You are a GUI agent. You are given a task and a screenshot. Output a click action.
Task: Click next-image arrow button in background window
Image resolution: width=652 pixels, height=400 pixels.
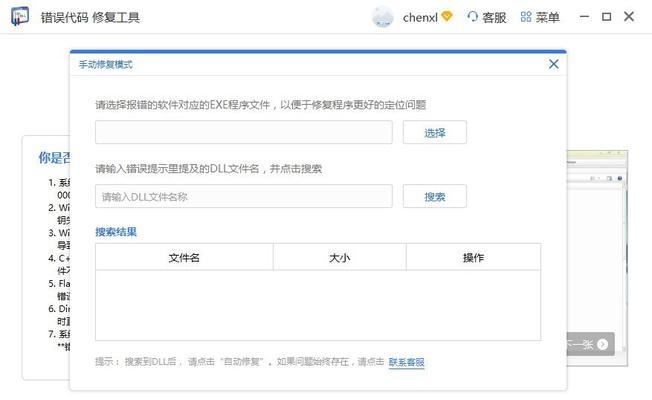point(602,344)
